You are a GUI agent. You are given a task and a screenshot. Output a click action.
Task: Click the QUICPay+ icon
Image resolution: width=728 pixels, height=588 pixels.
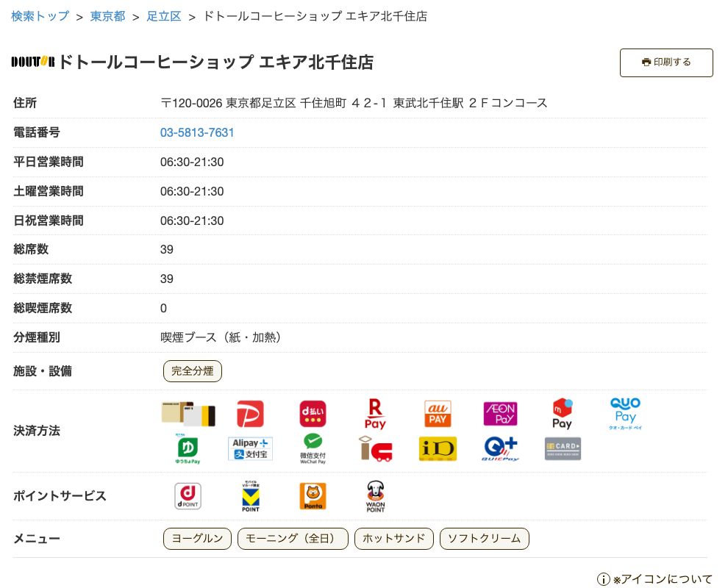[500, 449]
